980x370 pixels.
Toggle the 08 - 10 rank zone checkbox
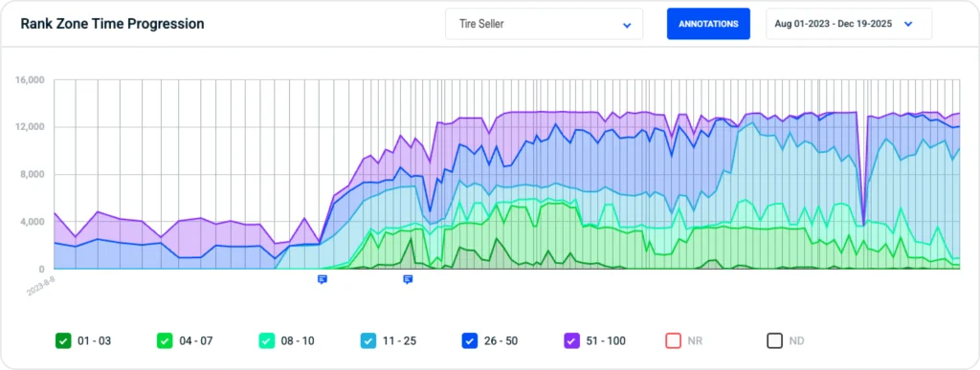(x=266, y=340)
